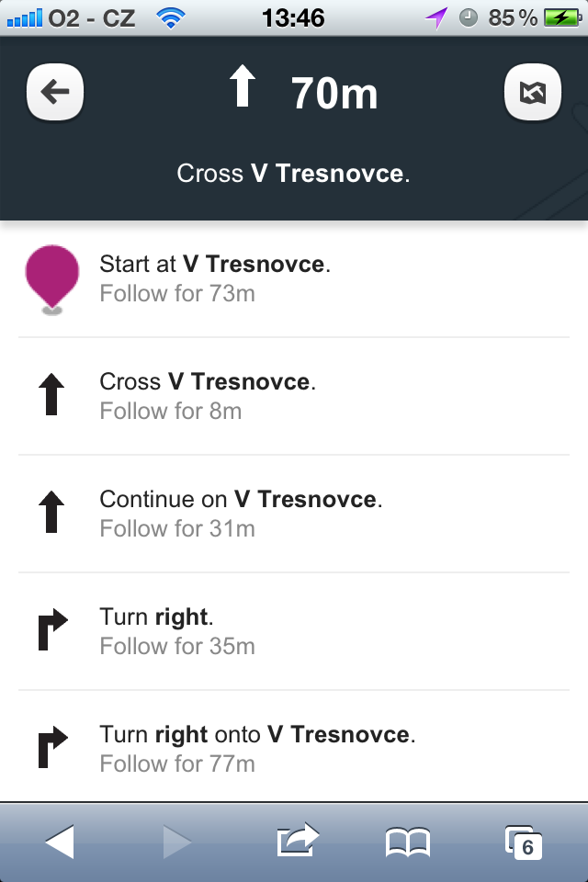The width and height of the screenshot is (588, 882).
Task: Tap the back arrow button in header
Action: pyautogui.click(x=56, y=93)
